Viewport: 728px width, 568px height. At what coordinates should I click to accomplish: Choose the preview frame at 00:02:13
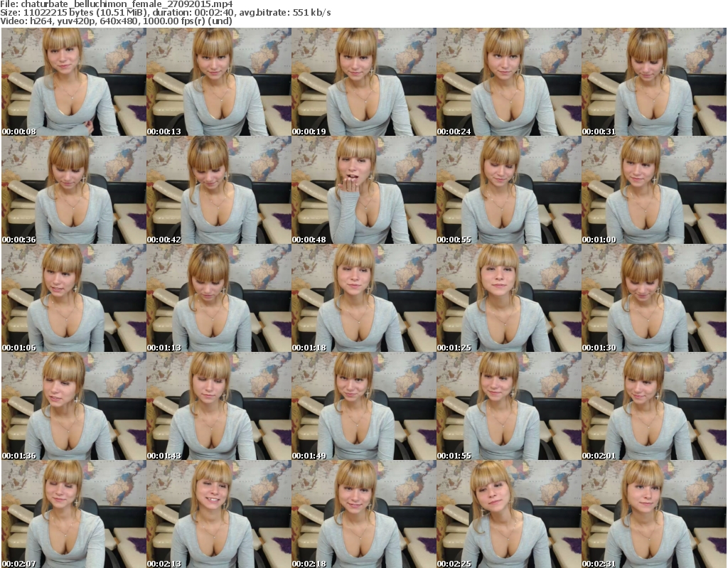(219, 514)
